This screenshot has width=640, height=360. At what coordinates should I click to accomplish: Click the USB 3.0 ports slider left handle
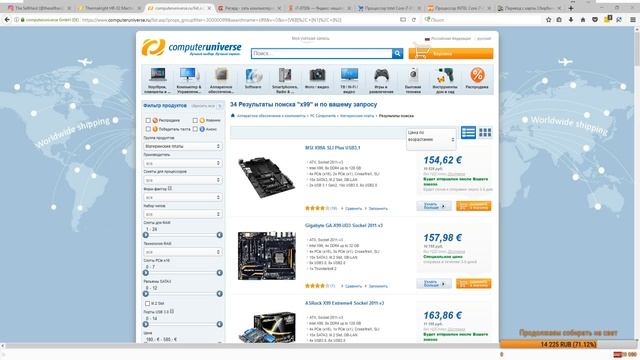pos(146,324)
